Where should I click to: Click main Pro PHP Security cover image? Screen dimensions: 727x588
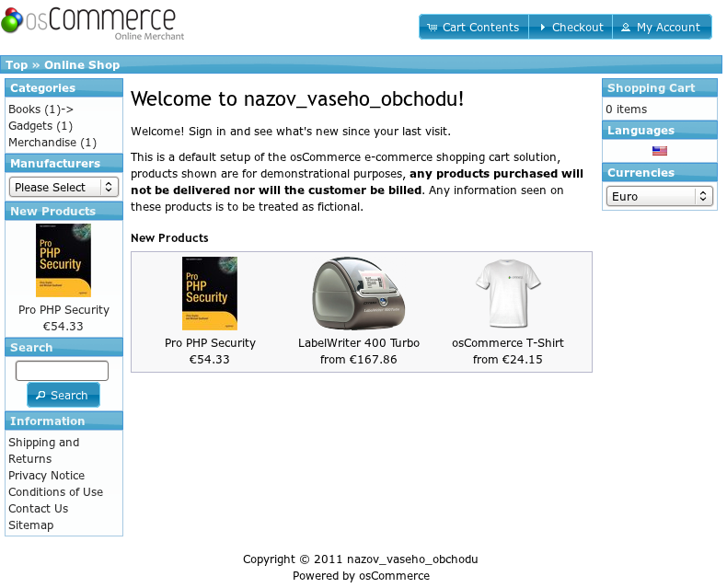pyautogui.click(x=210, y=294)
